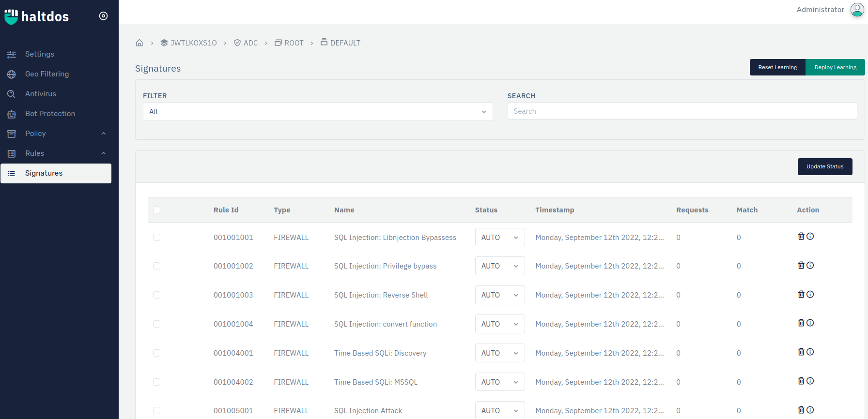The image size is (868, 419).
Task: Click the Rule Id column header
Action: click(226, 210)
